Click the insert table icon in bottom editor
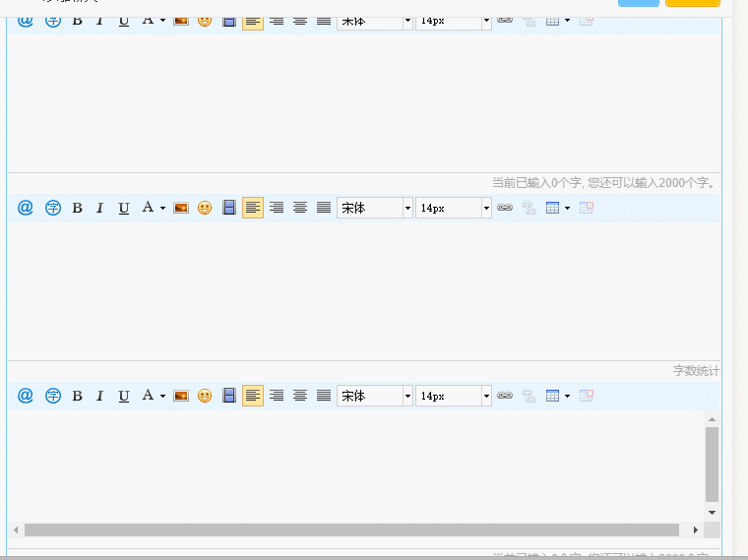This screenshot has width=748, height=560. tap(553, 396)
